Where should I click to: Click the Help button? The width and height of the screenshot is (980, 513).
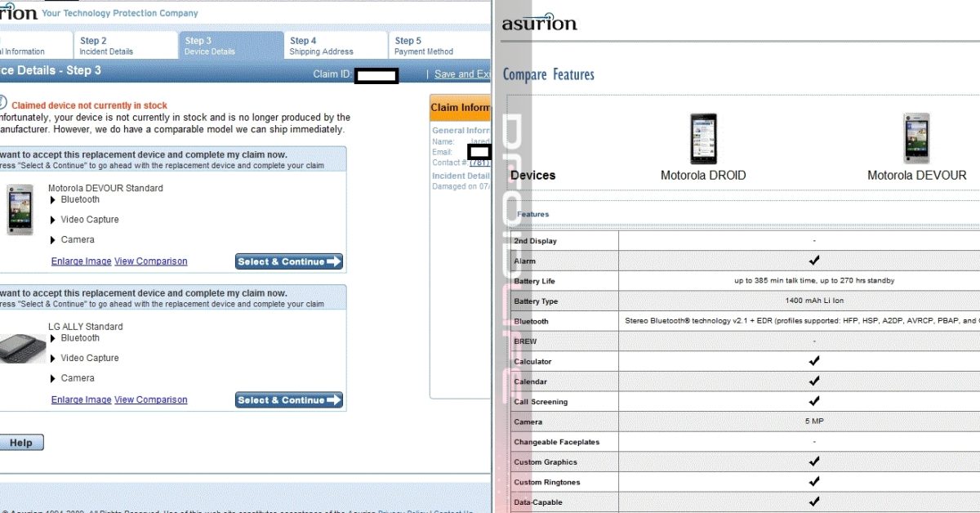coord(20,443)
